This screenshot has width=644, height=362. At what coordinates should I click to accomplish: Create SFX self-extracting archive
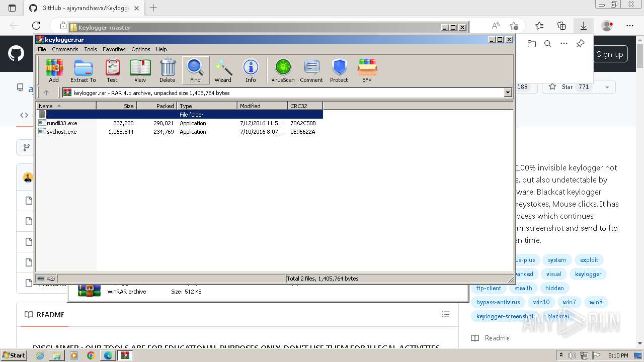point(367,70)
